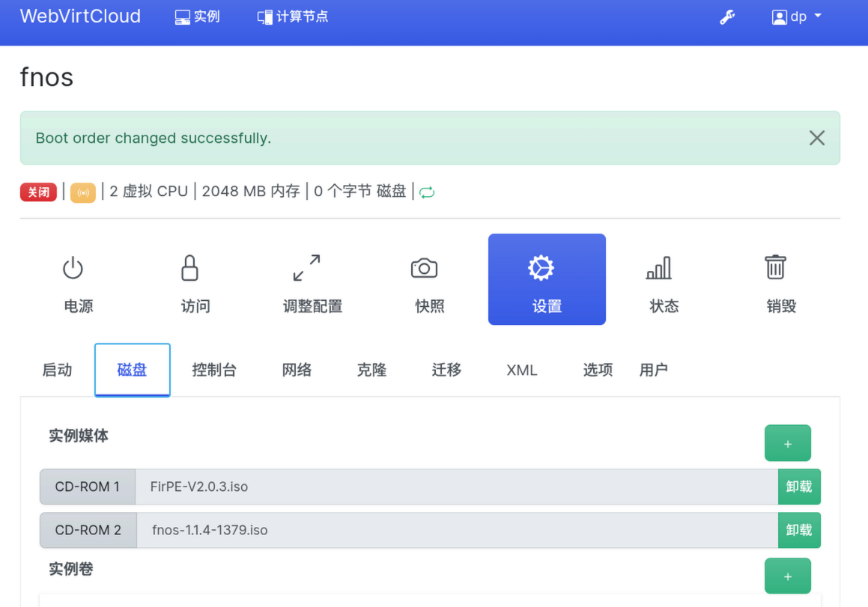This screenshot has height=607, width=868.
Task: Click the wrench icon in navbar
Action: point(727,17)
